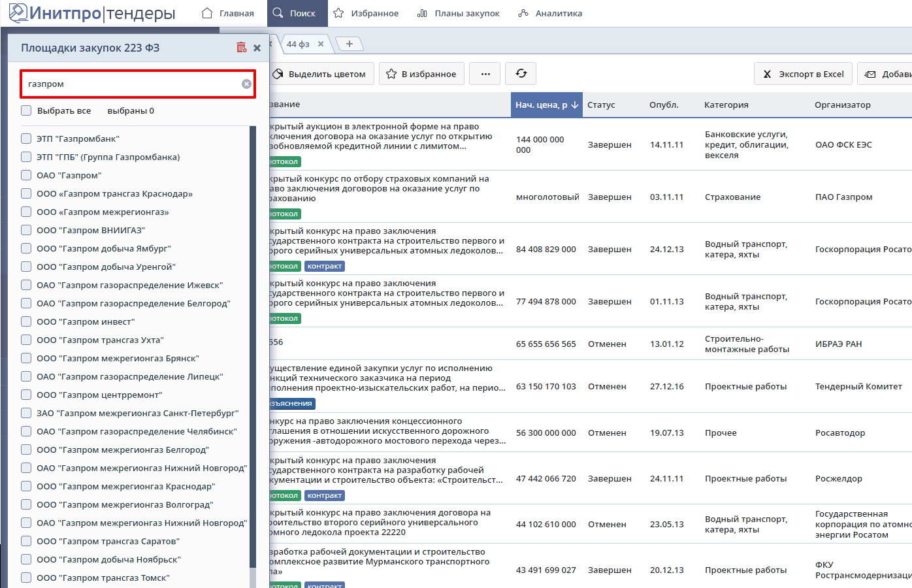Click the Страхование category cell
912x588 pixels.
point(732,197)
